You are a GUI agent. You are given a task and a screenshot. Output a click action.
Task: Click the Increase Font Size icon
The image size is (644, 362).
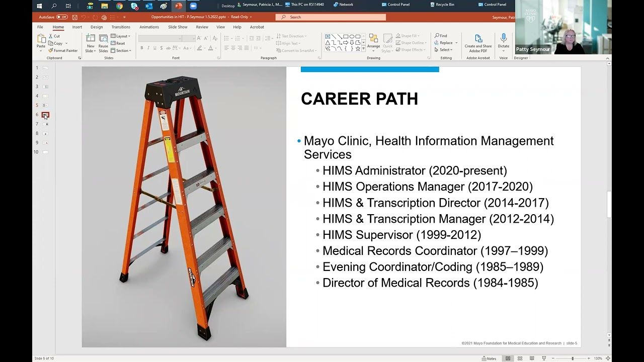point(199,38)
